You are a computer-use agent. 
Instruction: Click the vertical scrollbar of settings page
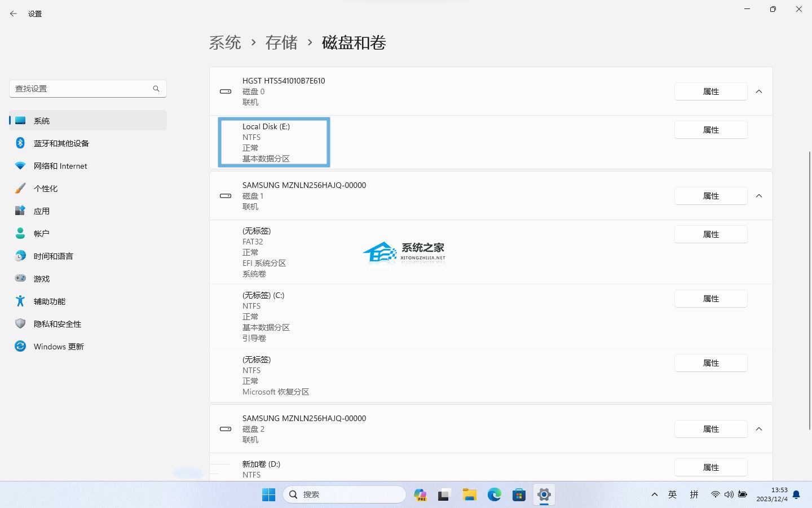809,291
